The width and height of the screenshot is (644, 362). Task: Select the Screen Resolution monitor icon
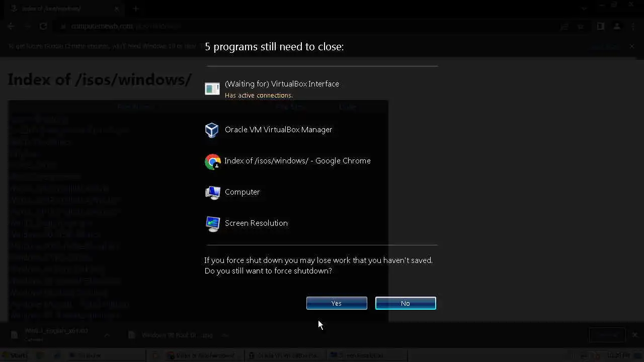[x=212, y=224]
